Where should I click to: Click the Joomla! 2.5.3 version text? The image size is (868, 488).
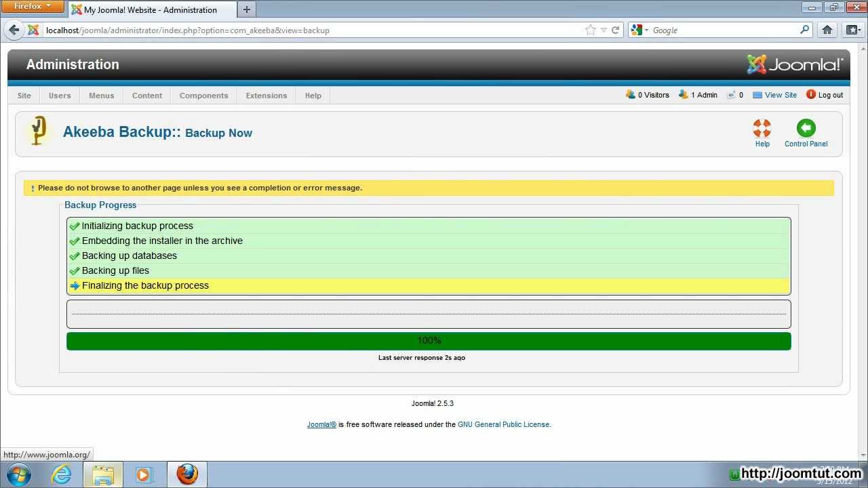click(433, 403)
